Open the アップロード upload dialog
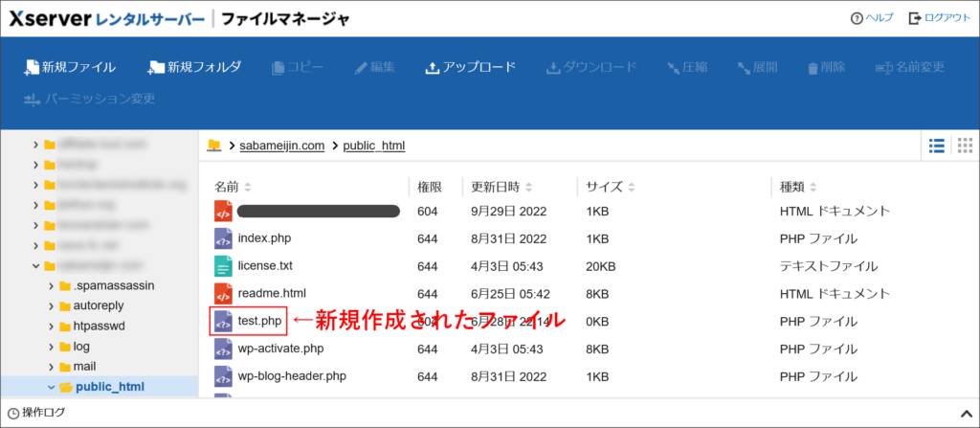 470,67
